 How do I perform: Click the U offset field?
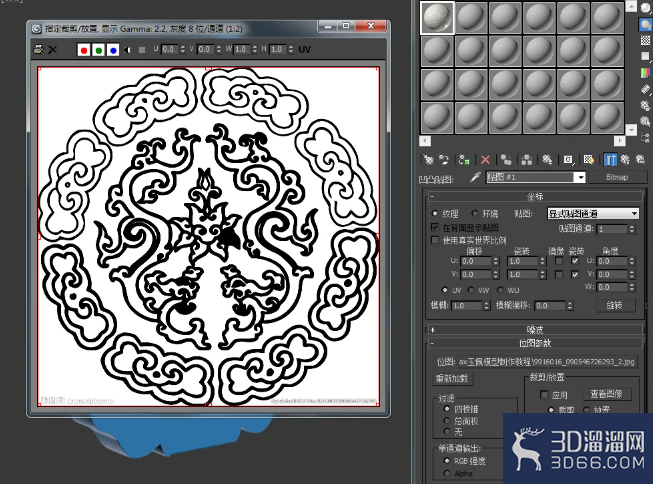point(476,261)
